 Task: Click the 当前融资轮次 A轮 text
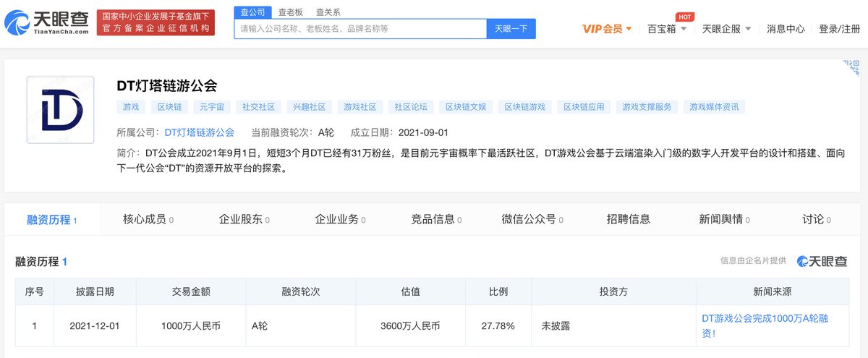pyautogui.click(x=292, y=132)
